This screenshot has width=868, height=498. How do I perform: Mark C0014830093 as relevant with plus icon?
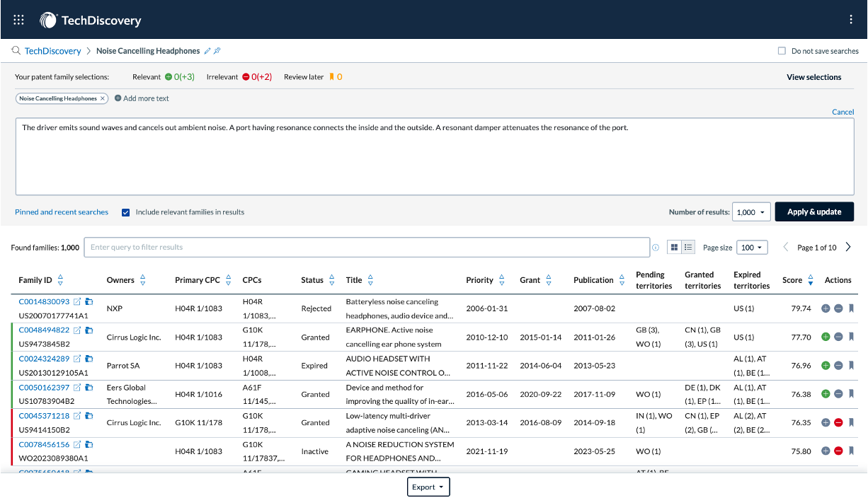(826, 308)
